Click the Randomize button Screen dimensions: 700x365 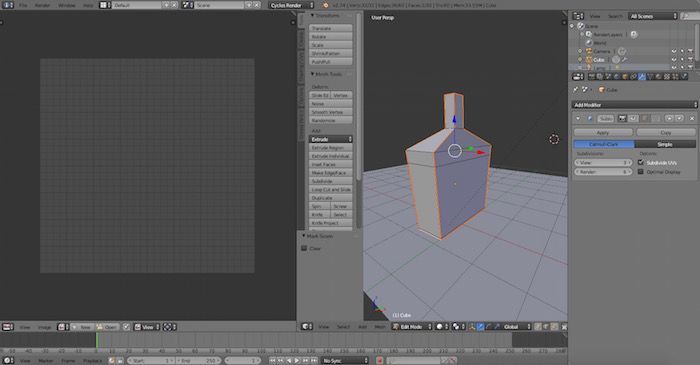pyautogui.click(x=331, y=120)
